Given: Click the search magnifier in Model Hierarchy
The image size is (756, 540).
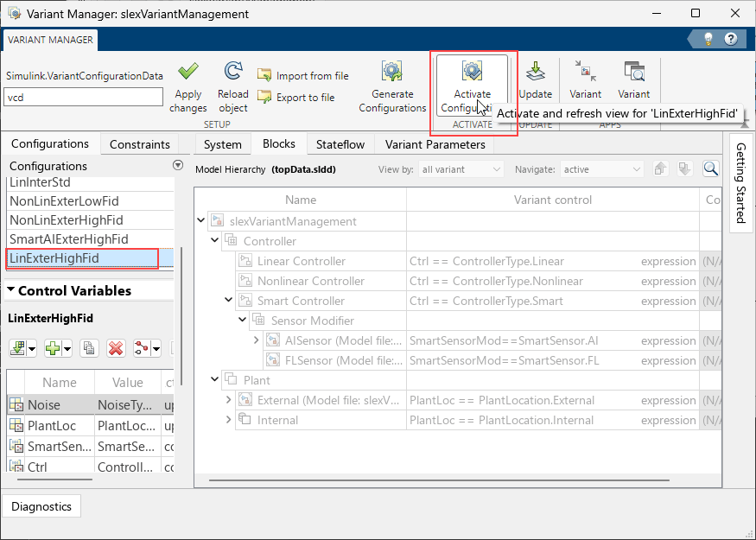Looking at the screenshot, I should click(x=711, y=168).
